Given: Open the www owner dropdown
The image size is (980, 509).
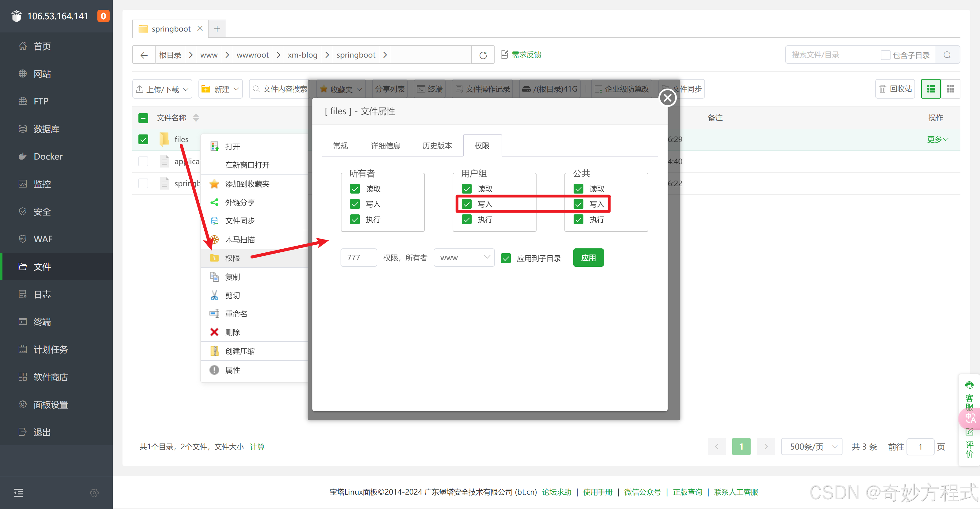Looking at the screenshot, I should coord(464,258).
